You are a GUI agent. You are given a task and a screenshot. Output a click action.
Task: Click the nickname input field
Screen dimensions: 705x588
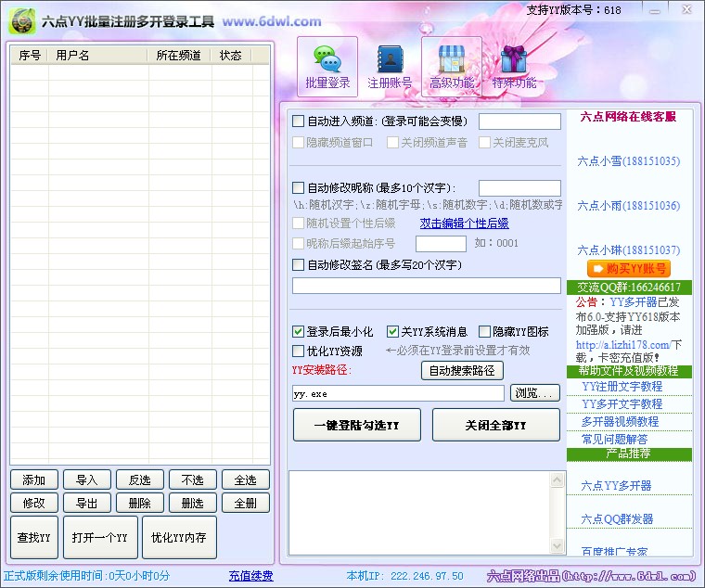(x=519, y=188)
